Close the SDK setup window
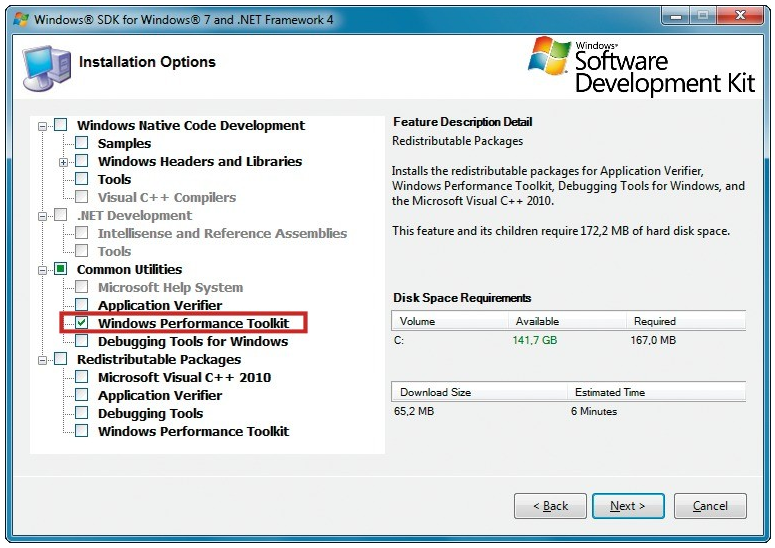This screenshot has width=775, height=548. (x=740, y=16)
